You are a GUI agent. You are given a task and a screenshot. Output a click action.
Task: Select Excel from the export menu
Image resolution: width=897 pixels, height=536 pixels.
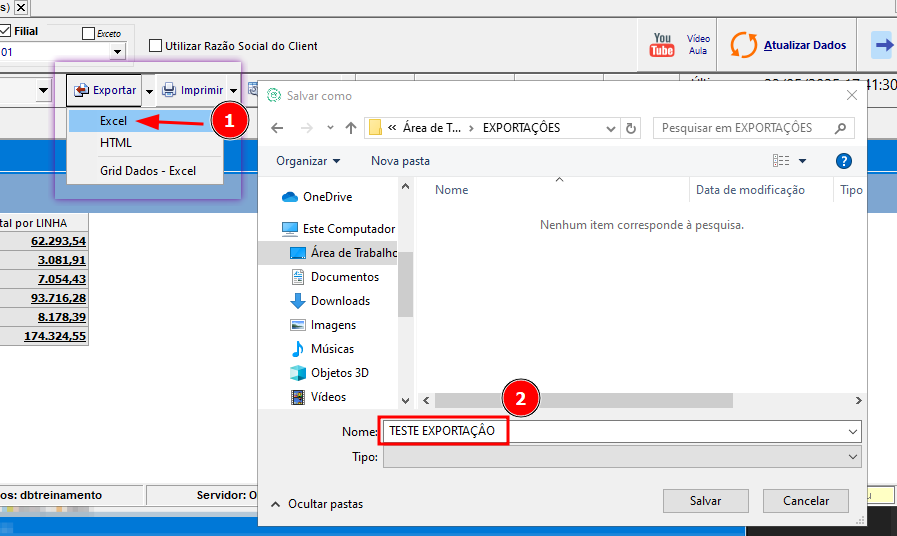pyautogui.click(x=113, y=121)
